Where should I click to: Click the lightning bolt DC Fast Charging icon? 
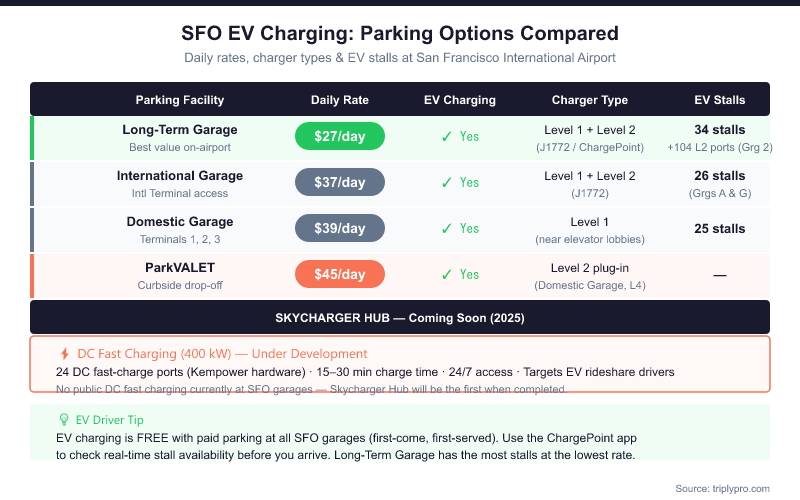coord(65,354)
